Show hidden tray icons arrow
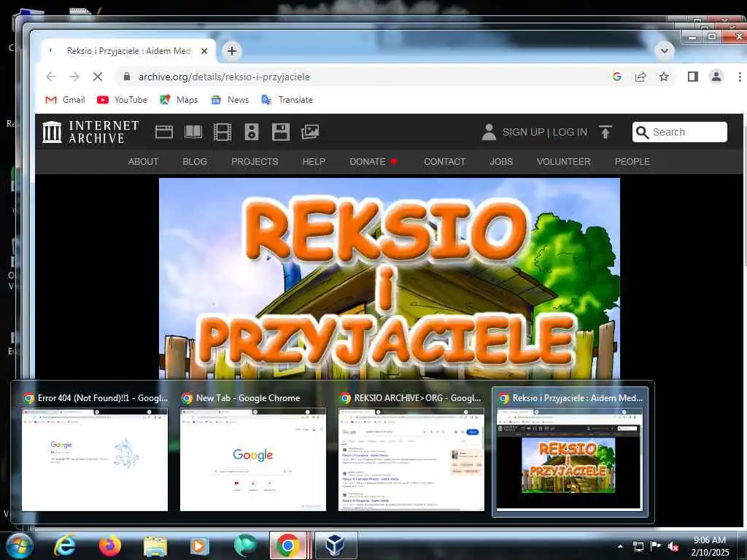Image resolution: width=747 pixels, height=560 pixels. [x=620, y=546]
